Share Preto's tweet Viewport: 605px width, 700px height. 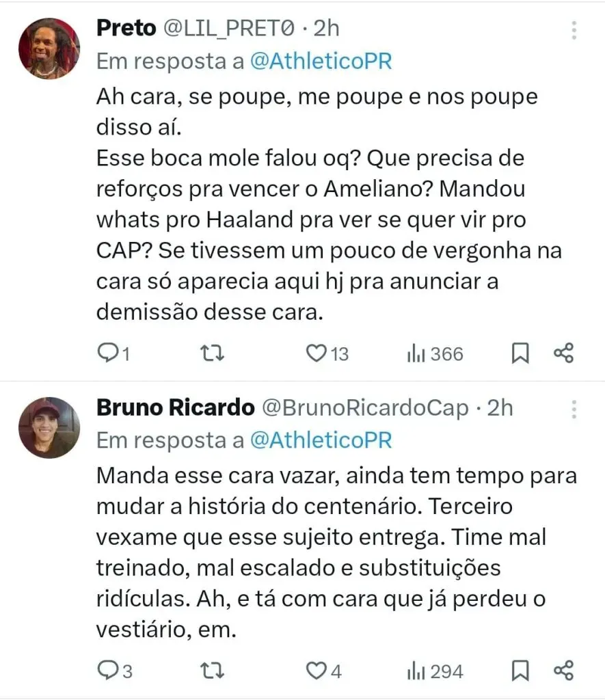coord(563,353)
